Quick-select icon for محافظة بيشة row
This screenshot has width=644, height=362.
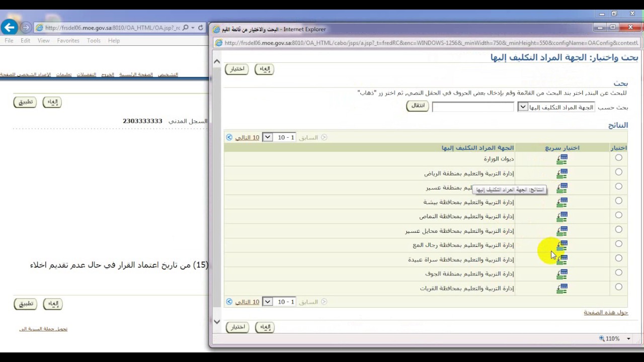pos(562,203)
